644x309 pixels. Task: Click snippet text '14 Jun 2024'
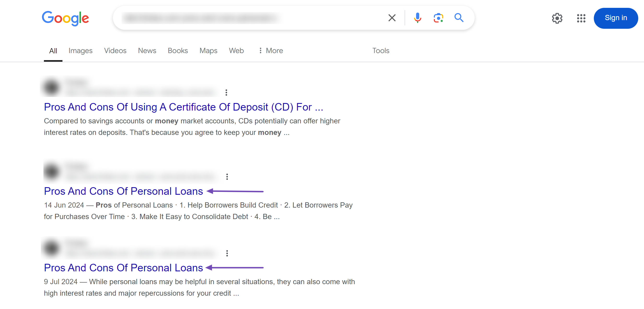(x=64, y=205)
